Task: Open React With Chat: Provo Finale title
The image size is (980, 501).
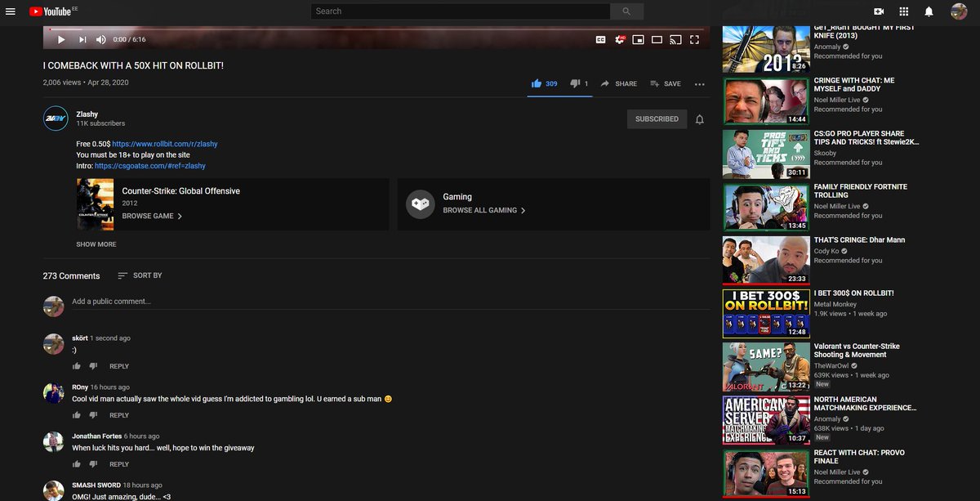Action: 859,457
